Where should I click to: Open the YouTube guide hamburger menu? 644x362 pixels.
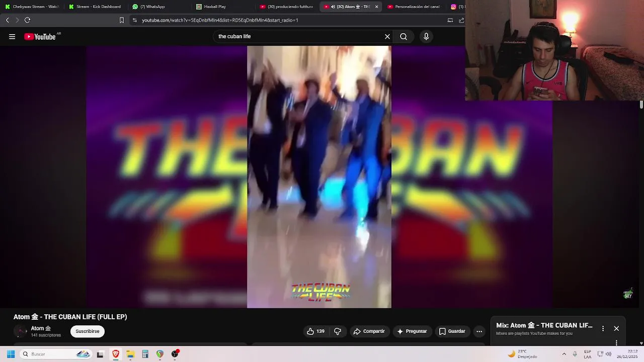coord(12,37)
